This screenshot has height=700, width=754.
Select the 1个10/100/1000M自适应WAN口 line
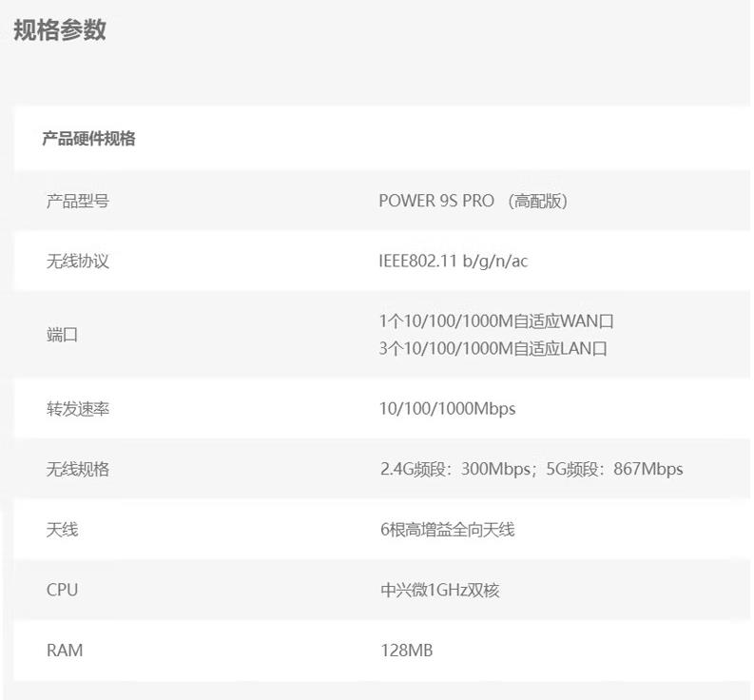[x=496, y=321]
